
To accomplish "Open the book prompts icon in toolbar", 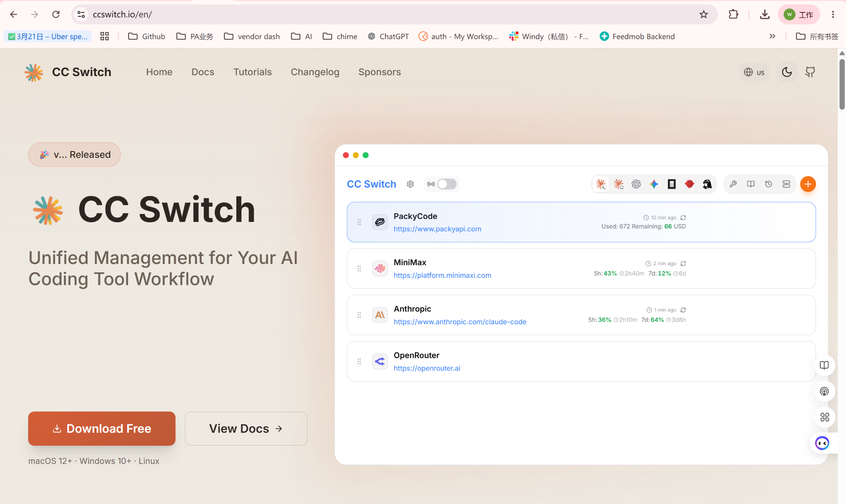I will pyautogui.click(x=751, y=184).
